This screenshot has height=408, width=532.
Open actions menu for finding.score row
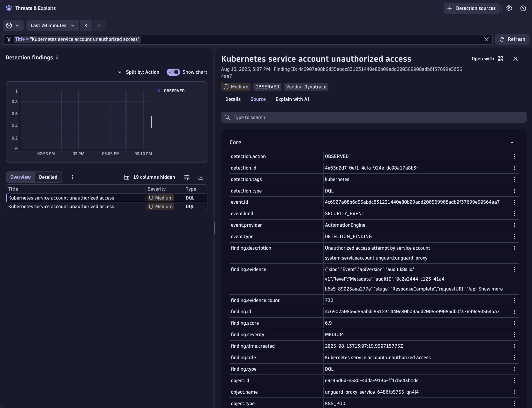(x=514, y=323)
